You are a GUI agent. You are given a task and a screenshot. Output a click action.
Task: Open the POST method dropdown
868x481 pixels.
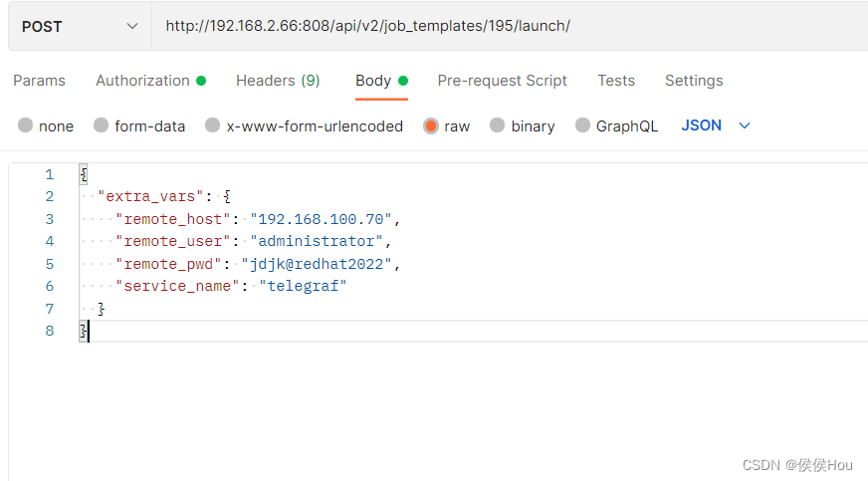(80, 26)
